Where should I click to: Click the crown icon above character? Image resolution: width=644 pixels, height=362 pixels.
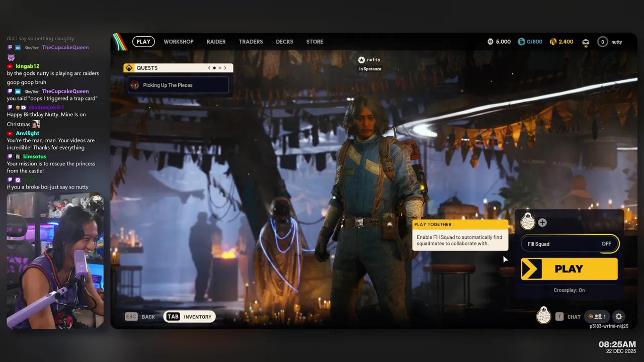pyautogui.click(x=361, y=60)
